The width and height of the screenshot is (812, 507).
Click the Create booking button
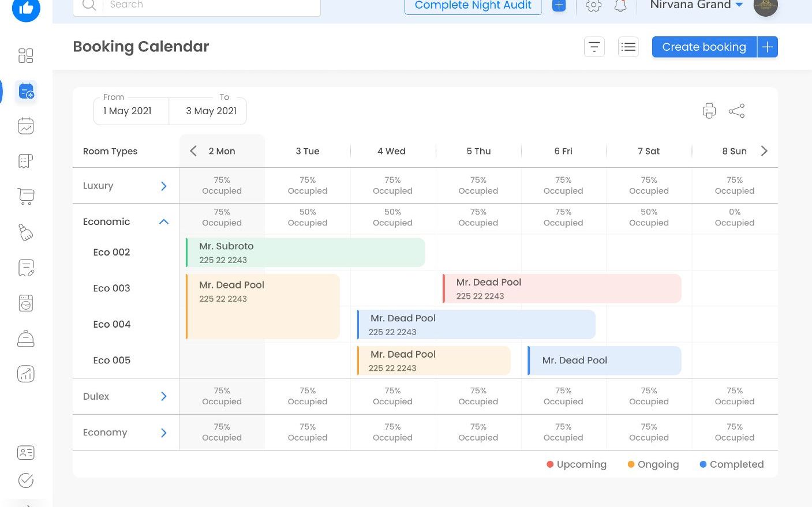(x=704, y=47)
